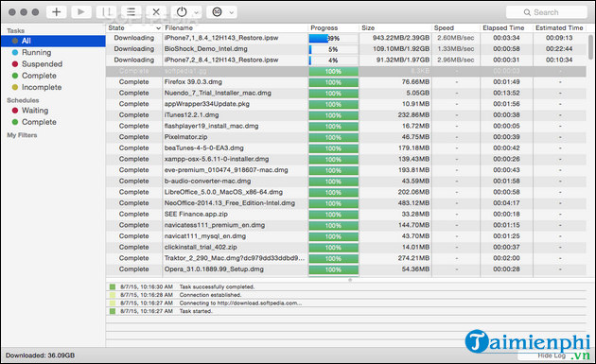Screen dimensions: 596x364
Task: Select the All tasks filter
Action: click(x=53, y=41)
